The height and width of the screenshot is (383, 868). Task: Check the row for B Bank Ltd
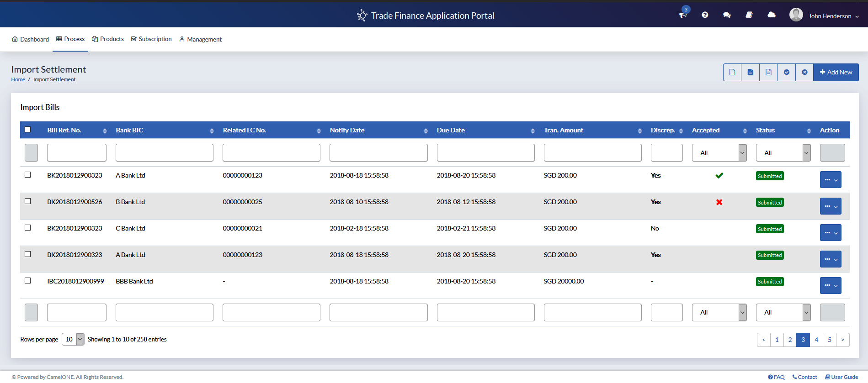click(28, 201)
